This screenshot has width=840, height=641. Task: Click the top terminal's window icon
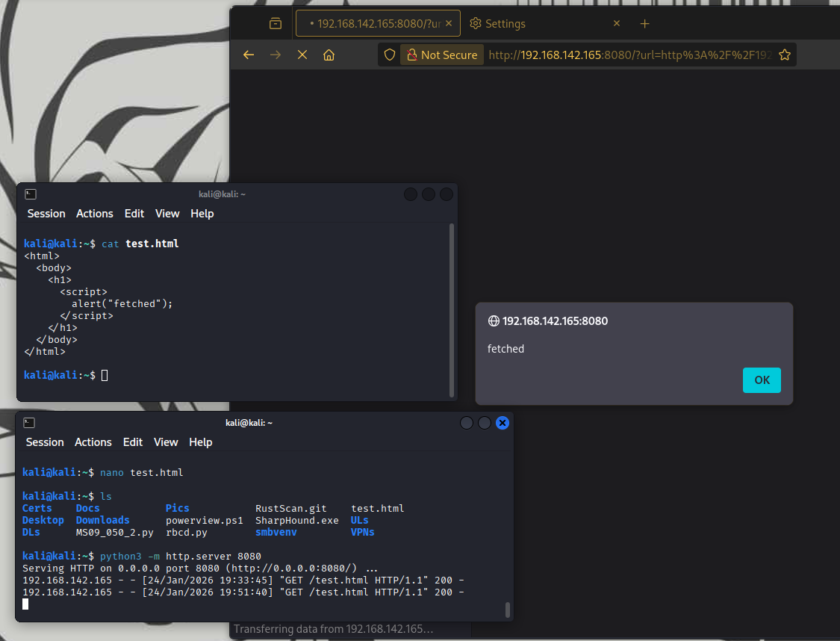[x=31, y=194]
